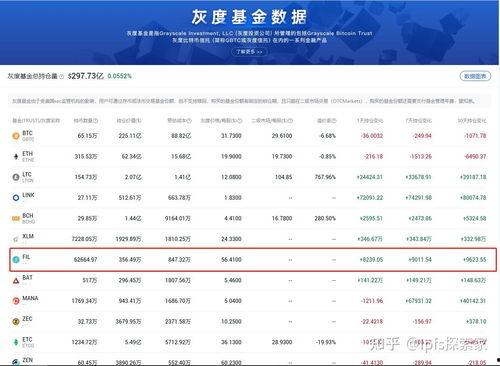Image resolution: width=500 pixels, height=366 pixels.
Task: Click ETC holding value 5.49亿
Action: pyautogui.click(x=133, y=342)
